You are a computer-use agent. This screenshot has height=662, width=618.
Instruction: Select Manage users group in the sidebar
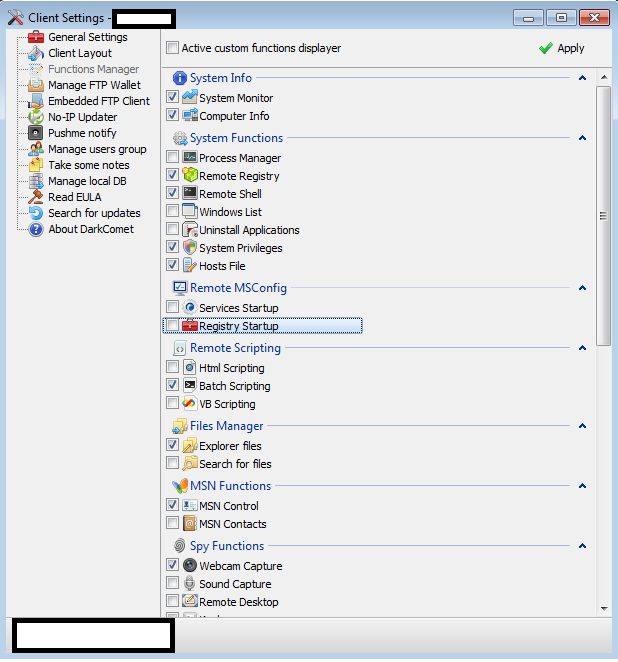97,150
